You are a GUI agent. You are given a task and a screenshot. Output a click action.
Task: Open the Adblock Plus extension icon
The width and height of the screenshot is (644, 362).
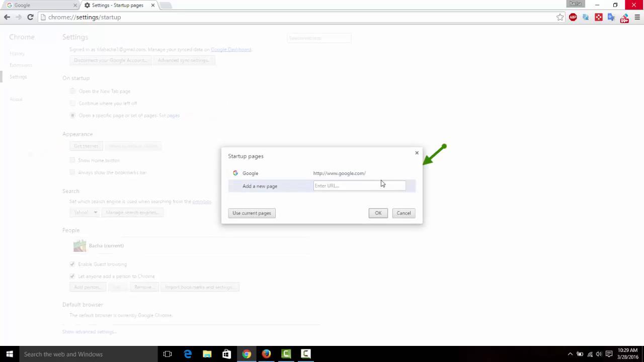(x=573, y=17)
